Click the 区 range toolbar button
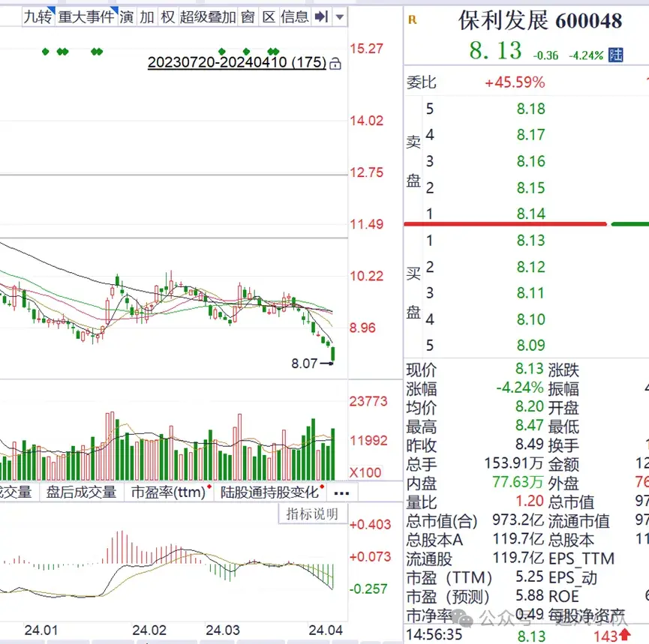This screenshot has width=649, height=644. 269,17
